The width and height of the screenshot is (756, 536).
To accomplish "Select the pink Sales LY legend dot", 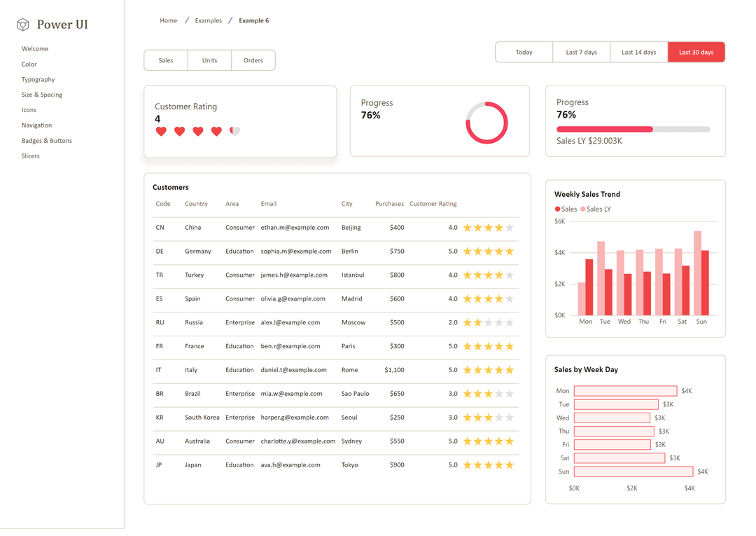I will point(582,209).
